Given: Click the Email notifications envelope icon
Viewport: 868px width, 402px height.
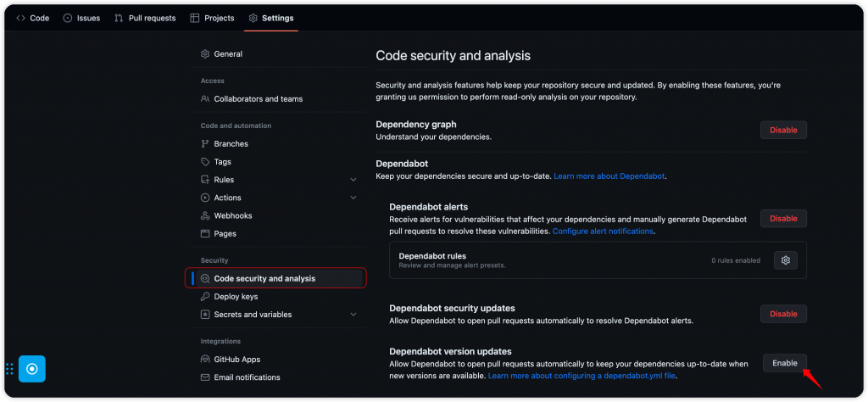Looking at the screenshot, I should point(205,377).
